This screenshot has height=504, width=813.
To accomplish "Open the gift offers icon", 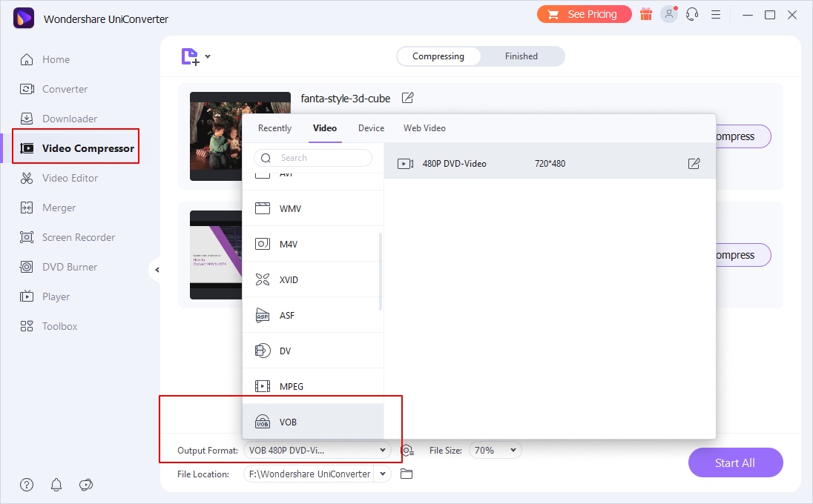I will point(646,15).
